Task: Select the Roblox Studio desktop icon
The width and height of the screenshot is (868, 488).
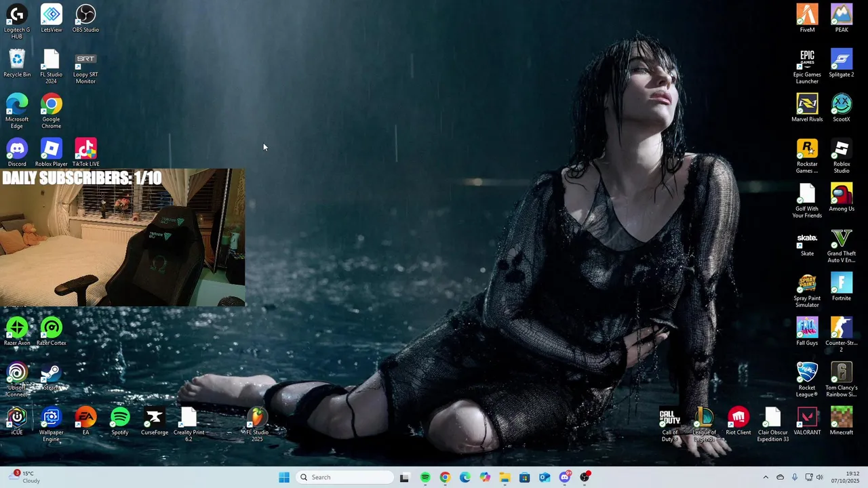Action: (842, 156)
